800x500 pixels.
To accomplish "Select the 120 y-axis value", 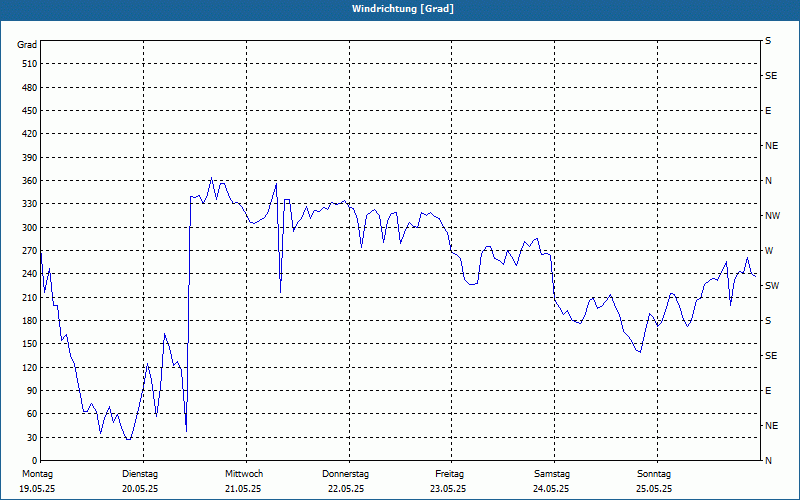I will (30, 367).
